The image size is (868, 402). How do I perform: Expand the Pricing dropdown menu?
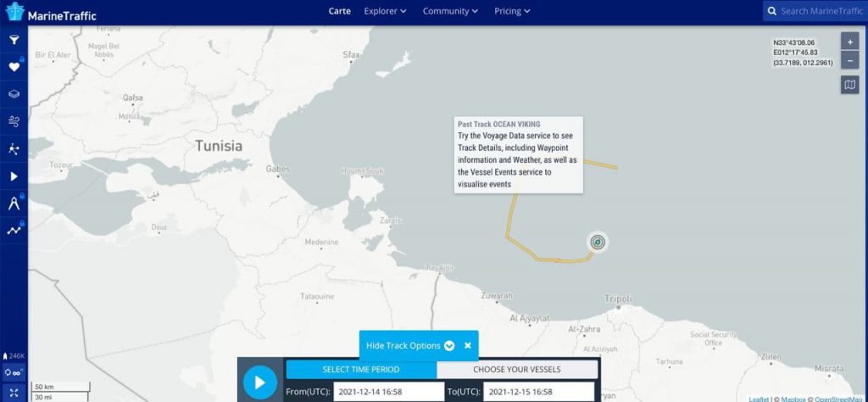[512, 11]
